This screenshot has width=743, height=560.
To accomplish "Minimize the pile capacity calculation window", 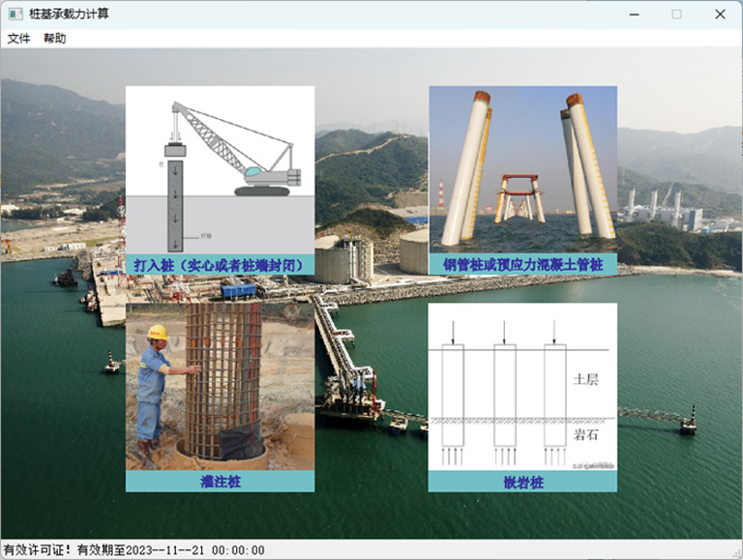I will click(633, 15).
